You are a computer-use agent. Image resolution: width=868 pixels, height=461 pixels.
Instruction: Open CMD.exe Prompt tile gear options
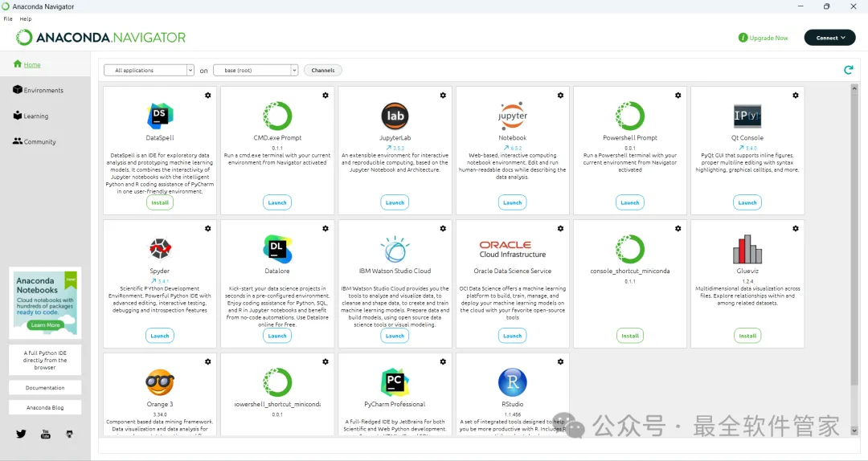click(x=325, y=96)
